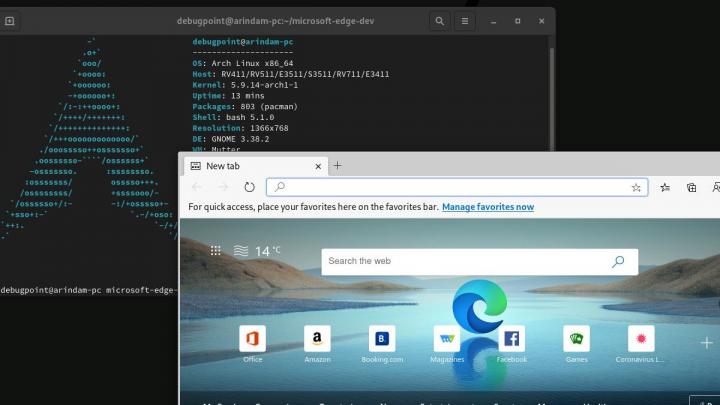Open the Amazon quick link tile

tap(317, 339)
